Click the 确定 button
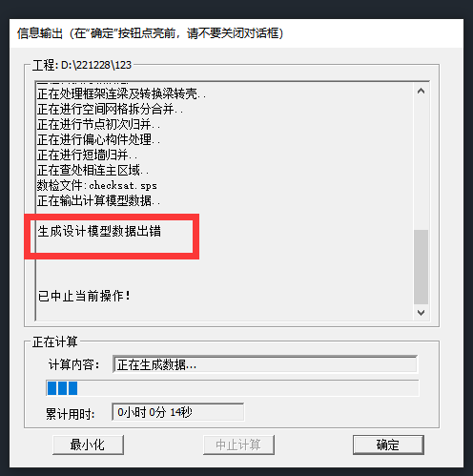 (388, 445)
